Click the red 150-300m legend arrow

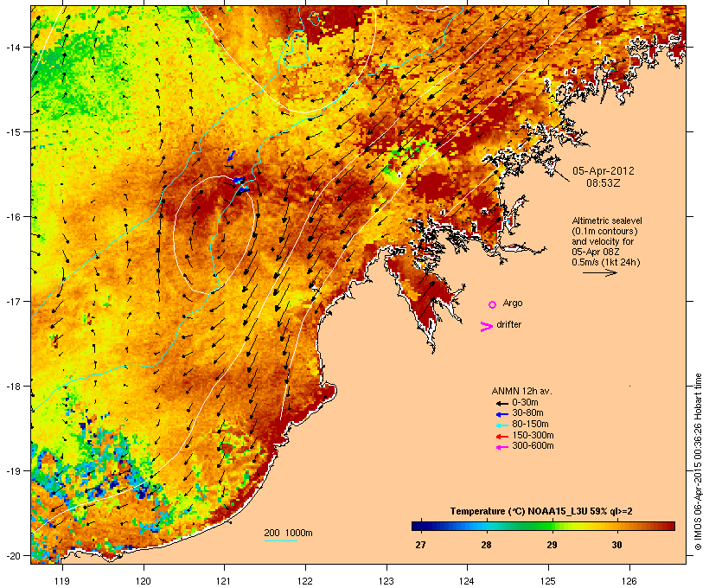click(x=501, y=436)
